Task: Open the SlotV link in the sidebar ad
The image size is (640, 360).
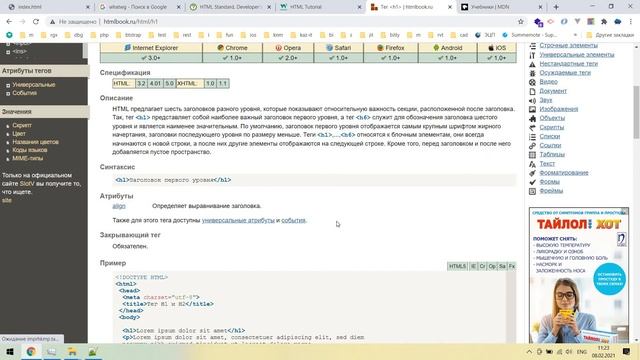Action: tap(27, 184)
